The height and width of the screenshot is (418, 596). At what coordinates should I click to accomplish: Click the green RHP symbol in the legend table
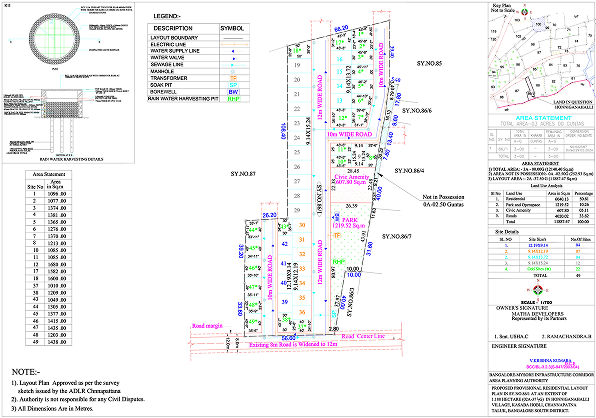[x=233, y=99]
